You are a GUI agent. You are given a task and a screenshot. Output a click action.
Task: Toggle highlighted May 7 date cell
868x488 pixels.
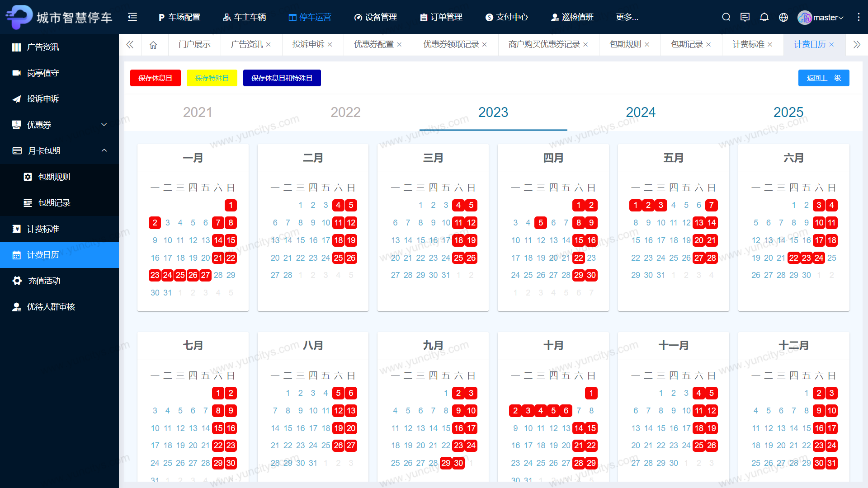711,205
